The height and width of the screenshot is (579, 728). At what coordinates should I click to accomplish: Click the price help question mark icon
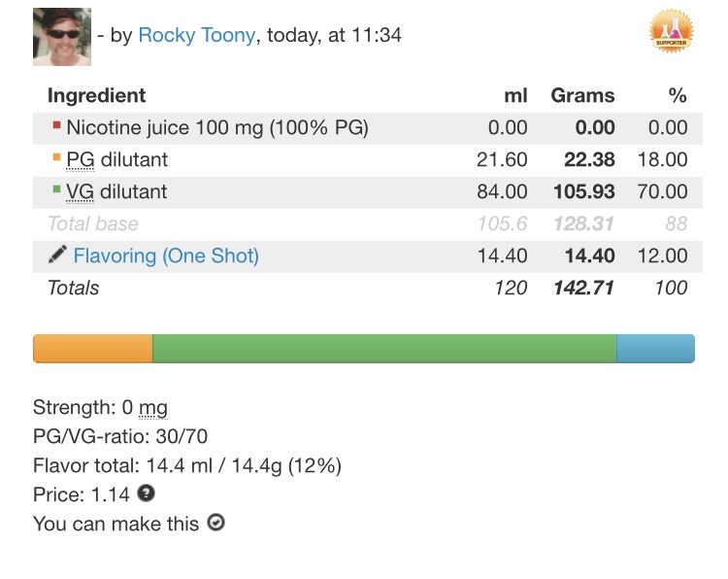146,494
